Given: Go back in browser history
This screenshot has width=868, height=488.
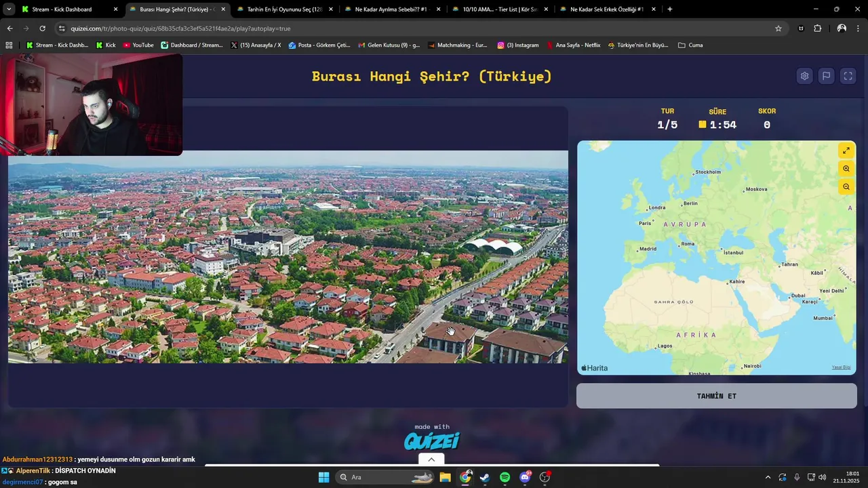Looking at the screenshot, I should click(x=9, y=28).
